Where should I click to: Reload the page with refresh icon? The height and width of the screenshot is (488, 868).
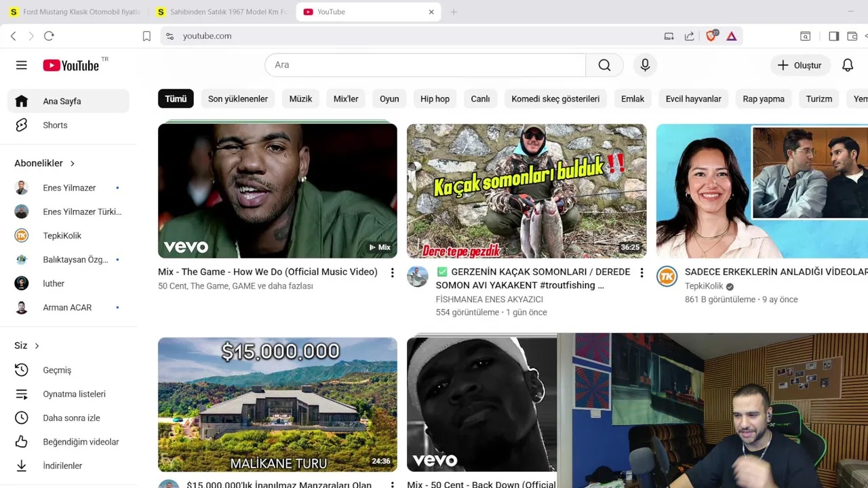coord(49,36)
